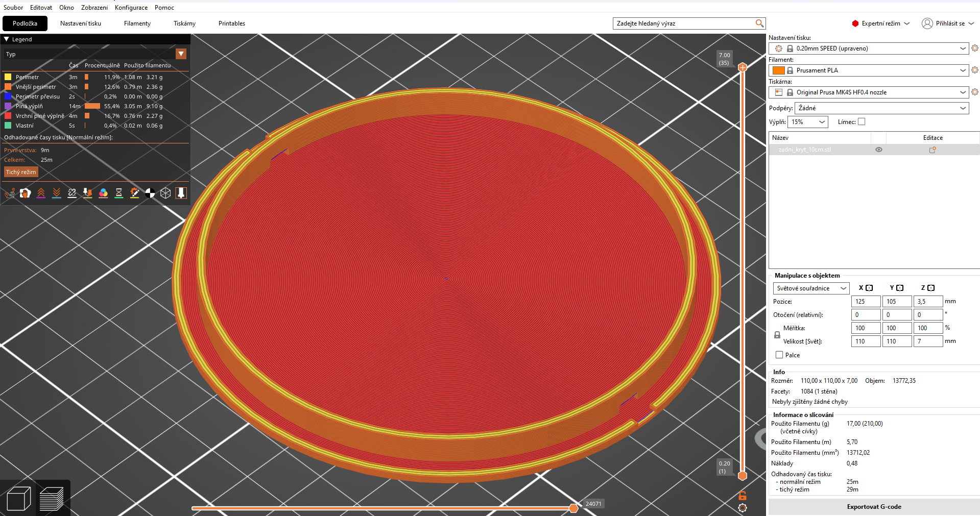This screenshot has width=980, height=516.
Task: Open the Typ view dropdown arrow
Action: (181, 54)
